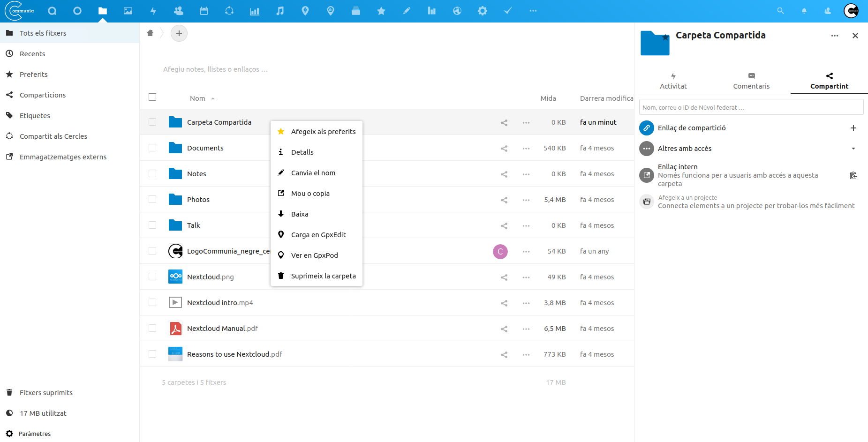The image size is (868, 442).
Task: Open the Activity lightning bolt app
Action: point(153,11)
